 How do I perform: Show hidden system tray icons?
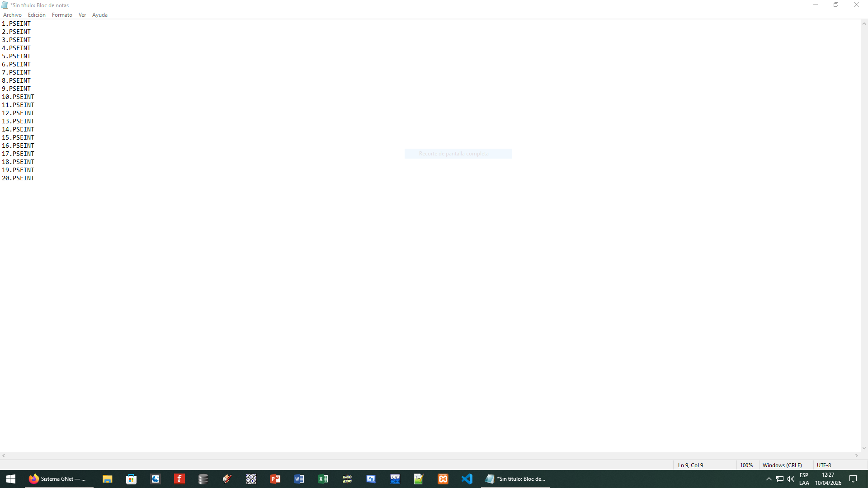769,479
